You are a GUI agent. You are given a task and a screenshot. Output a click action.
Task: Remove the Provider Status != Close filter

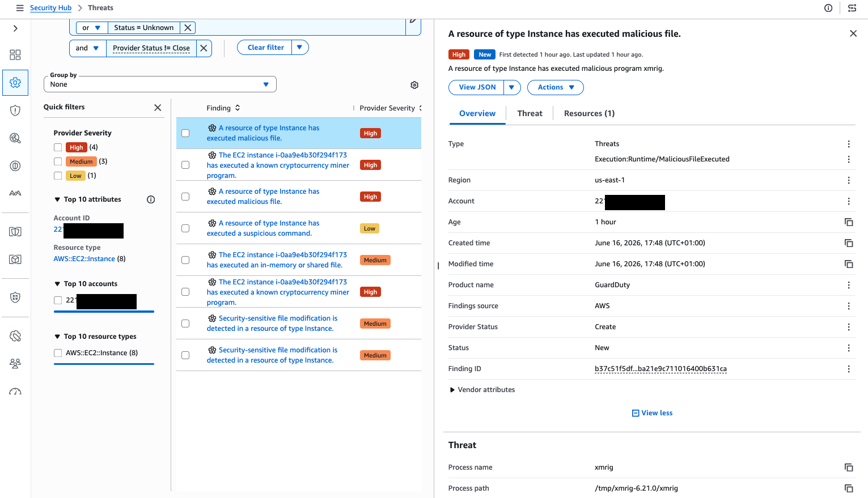coord(204,48)
